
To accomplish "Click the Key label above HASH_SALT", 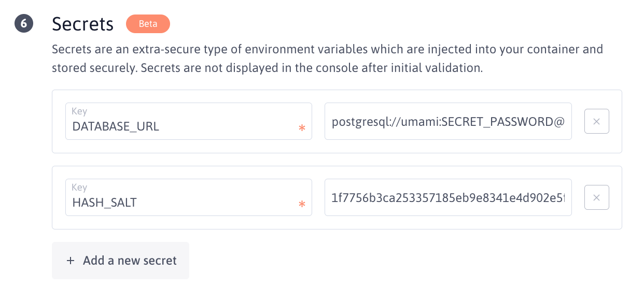I will click(x=79, y=187).
